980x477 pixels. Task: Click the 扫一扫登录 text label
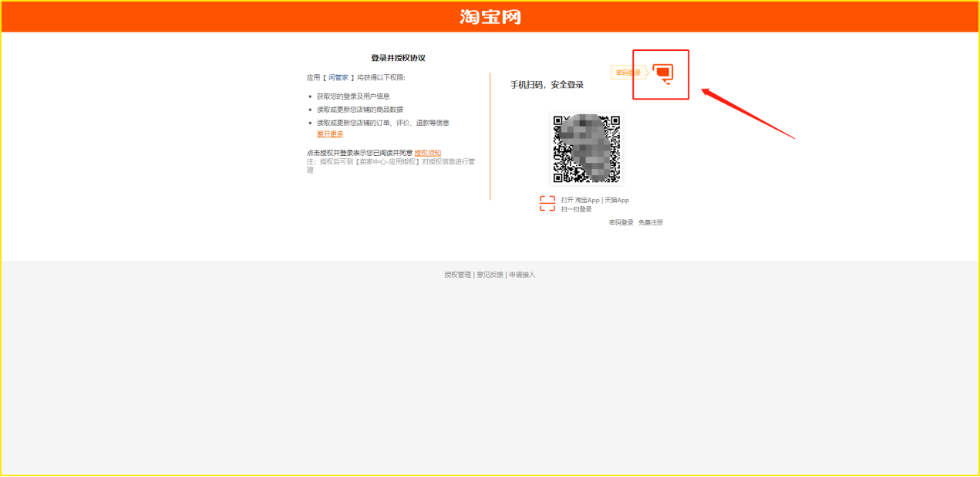point(576,209)
